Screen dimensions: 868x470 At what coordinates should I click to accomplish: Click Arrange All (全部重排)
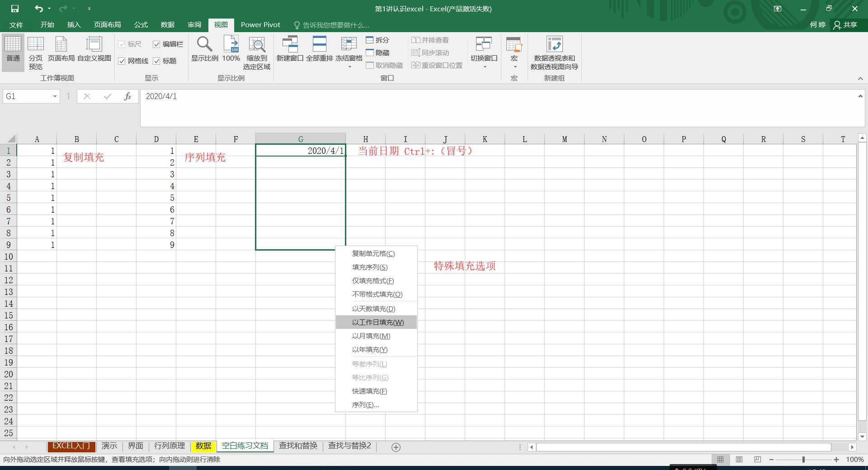pos(319,49)
